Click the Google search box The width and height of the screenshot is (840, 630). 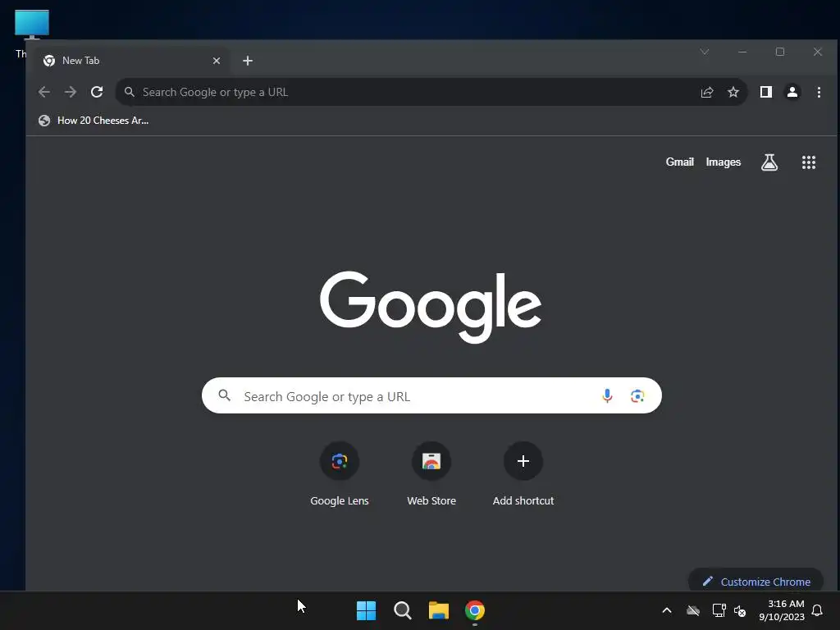[x=431, y=396]
